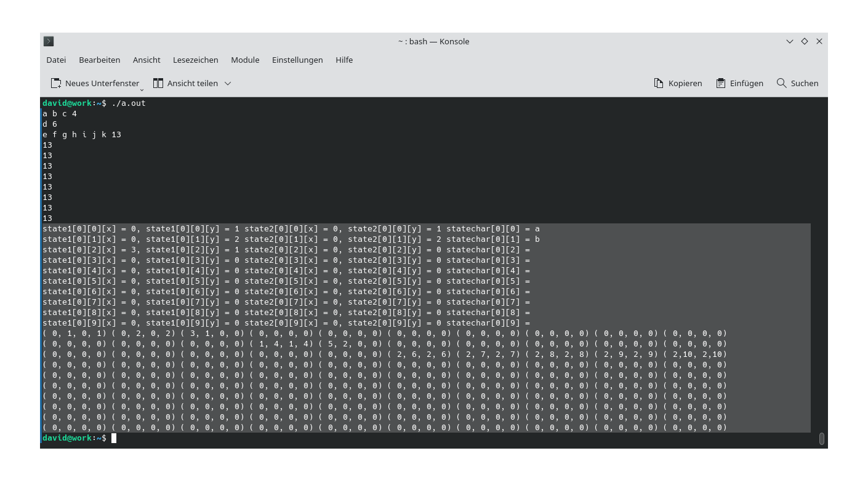Click the Kopieren button label
The image size is (868, 496).
[685, 82]
